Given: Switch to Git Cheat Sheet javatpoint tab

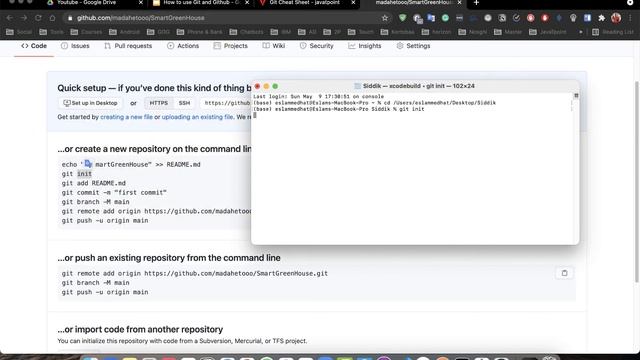Looking at the screenshot, I should click(304, 3).
